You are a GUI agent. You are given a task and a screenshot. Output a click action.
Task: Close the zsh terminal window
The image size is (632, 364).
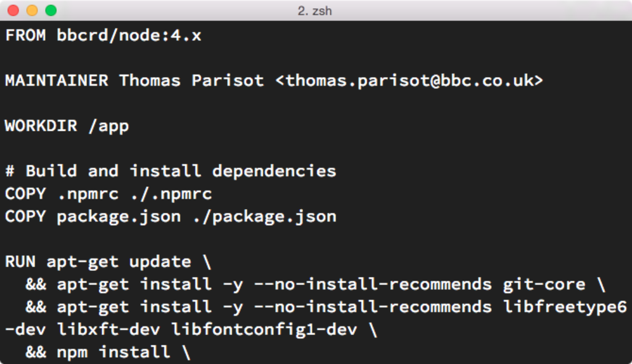coord(14,10)
